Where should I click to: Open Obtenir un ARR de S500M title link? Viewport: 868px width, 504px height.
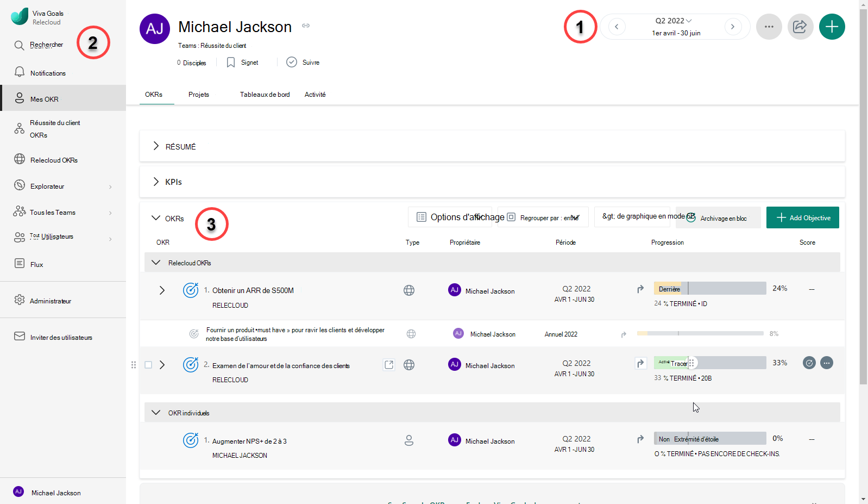[253, 290]
